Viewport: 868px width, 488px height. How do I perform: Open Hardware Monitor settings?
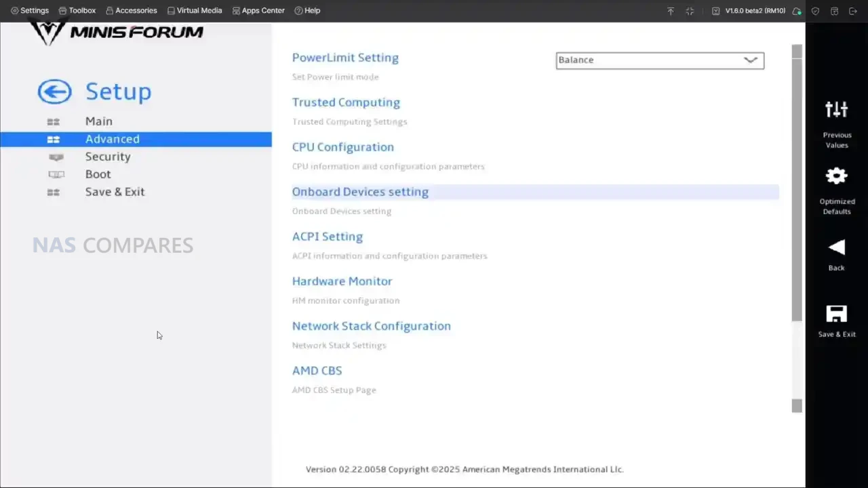click(342, 281)
